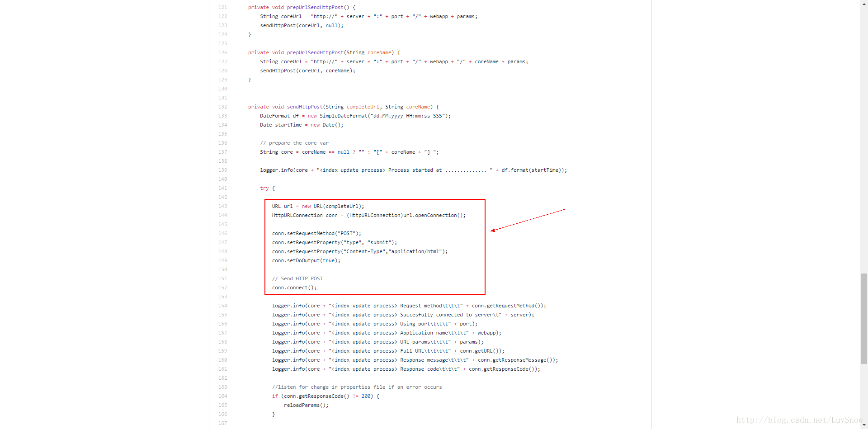868x429 pixels.
Task: Click 'sendHttpPost(coreUrl, coreName);' on line 128
Action: point(307,71)
